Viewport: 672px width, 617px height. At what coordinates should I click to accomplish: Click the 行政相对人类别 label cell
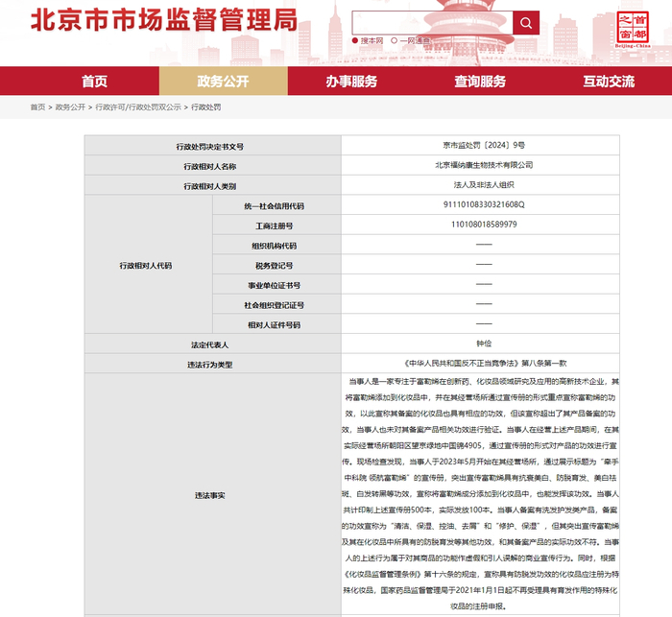(x=213, y=184)
